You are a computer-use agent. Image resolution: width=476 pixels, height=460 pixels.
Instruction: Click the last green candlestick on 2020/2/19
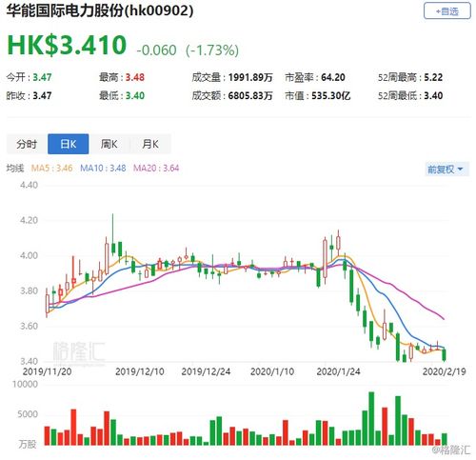[x=444, y=354]
